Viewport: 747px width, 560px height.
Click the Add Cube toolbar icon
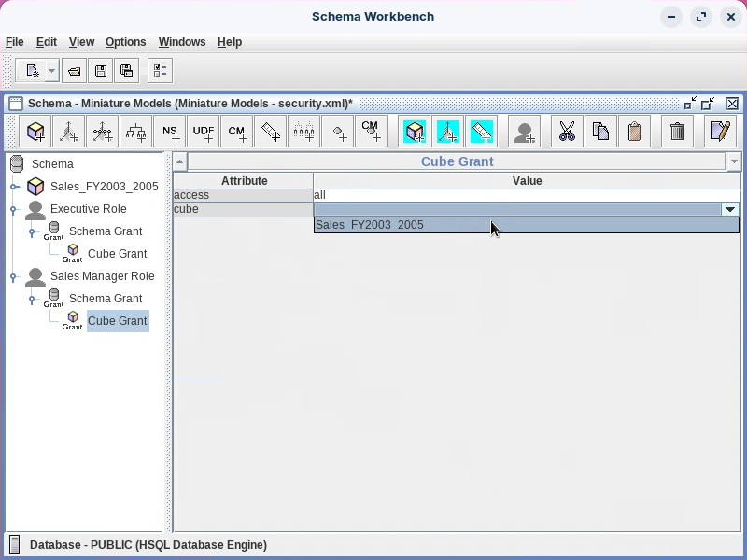35,132
